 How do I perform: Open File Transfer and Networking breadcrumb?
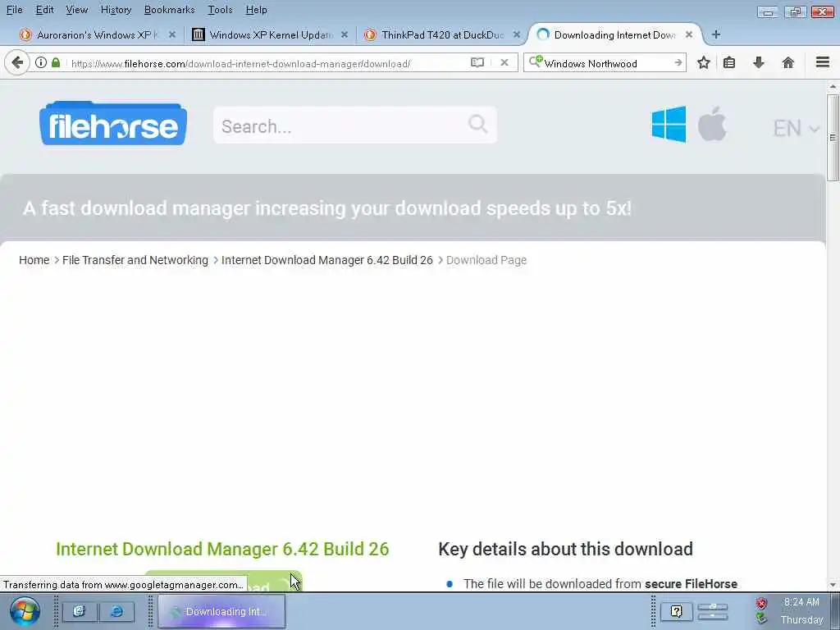click(x=135, y=260)
